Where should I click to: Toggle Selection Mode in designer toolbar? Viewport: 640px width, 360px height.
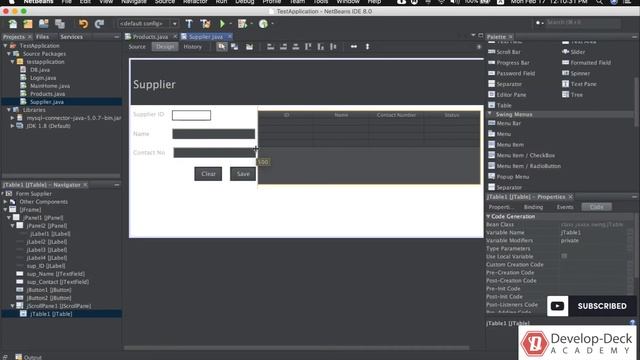[x=221, y=47]
